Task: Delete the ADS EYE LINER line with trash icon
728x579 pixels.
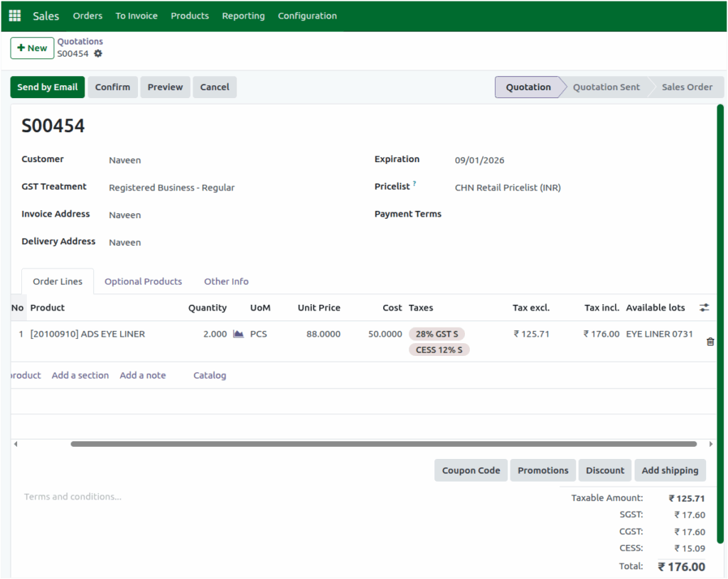Action: [x=710, y=342]
